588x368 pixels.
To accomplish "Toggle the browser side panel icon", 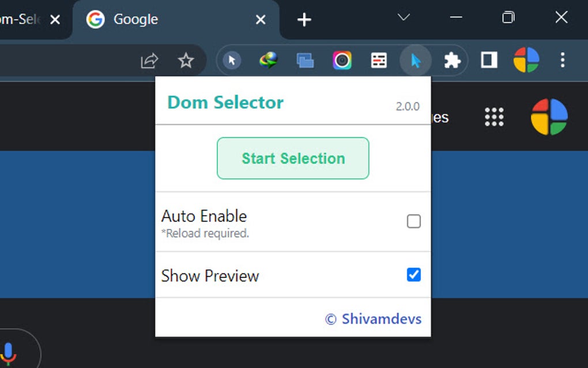I will (x=488, y=60).
